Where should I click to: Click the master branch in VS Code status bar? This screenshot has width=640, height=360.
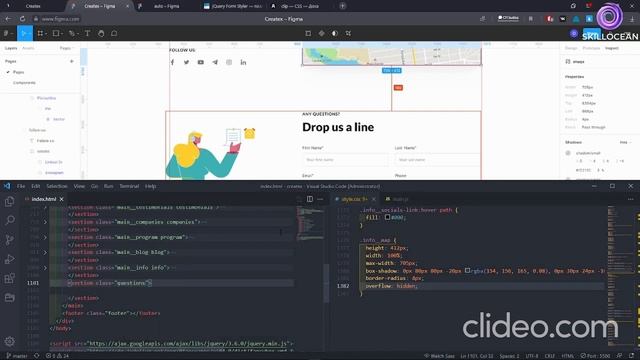pyautogui.click(x=16, y=356)
